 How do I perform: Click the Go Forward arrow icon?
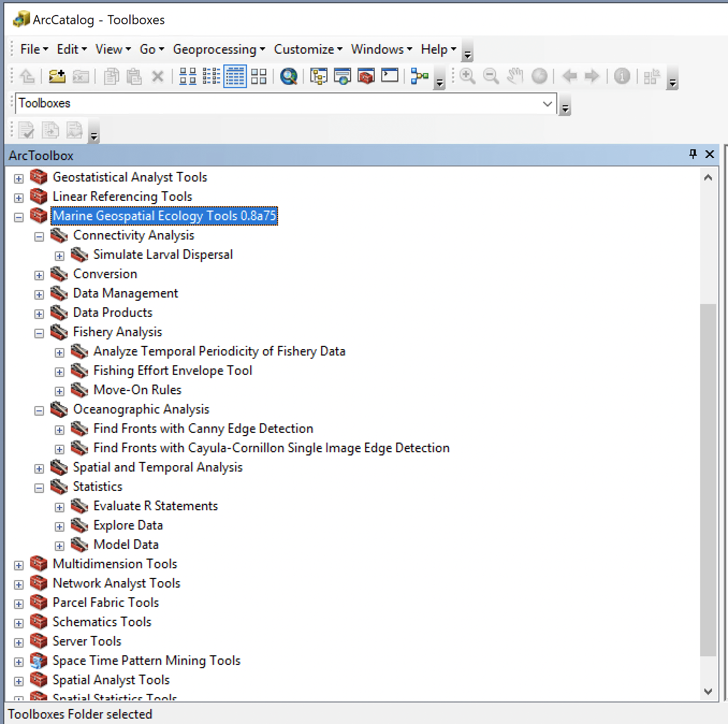coord(592,76)
